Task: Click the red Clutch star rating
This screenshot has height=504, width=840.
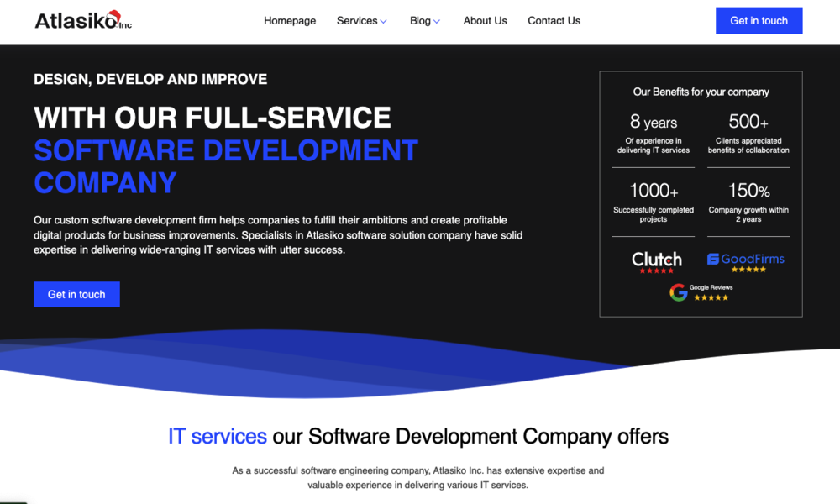Action: point(656,270)
